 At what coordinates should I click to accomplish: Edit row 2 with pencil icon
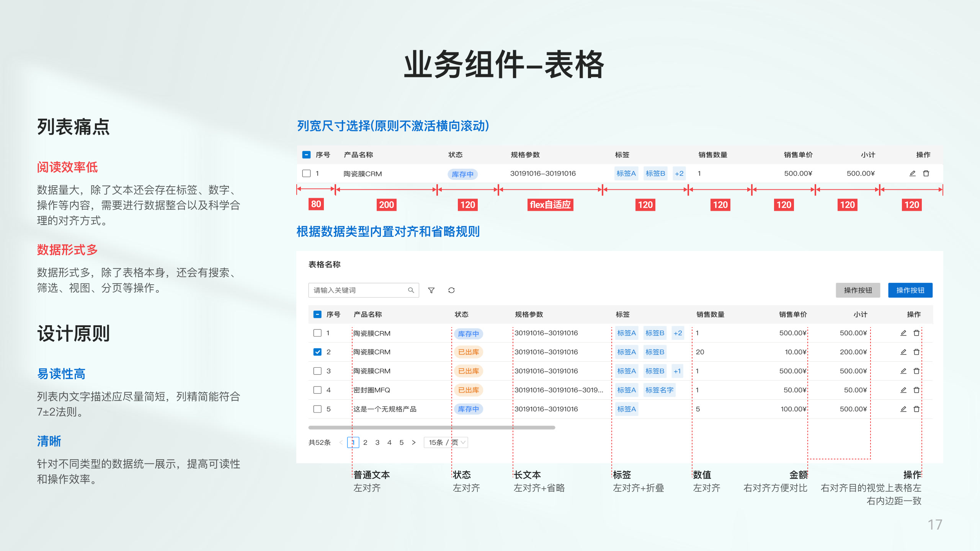903,352
